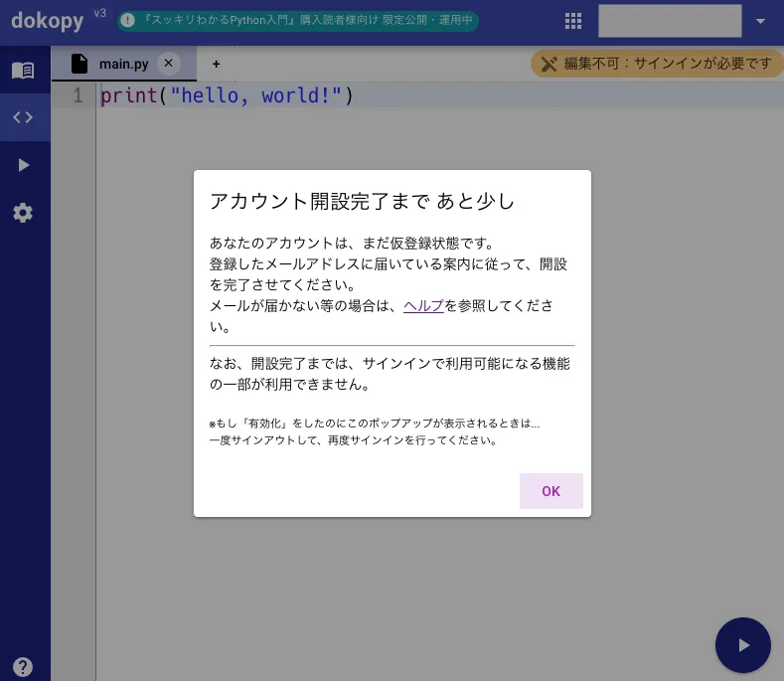This screenshot has height=681, width=784.
Task: Click the main.py file icon
Action: (x=79, y=64)
